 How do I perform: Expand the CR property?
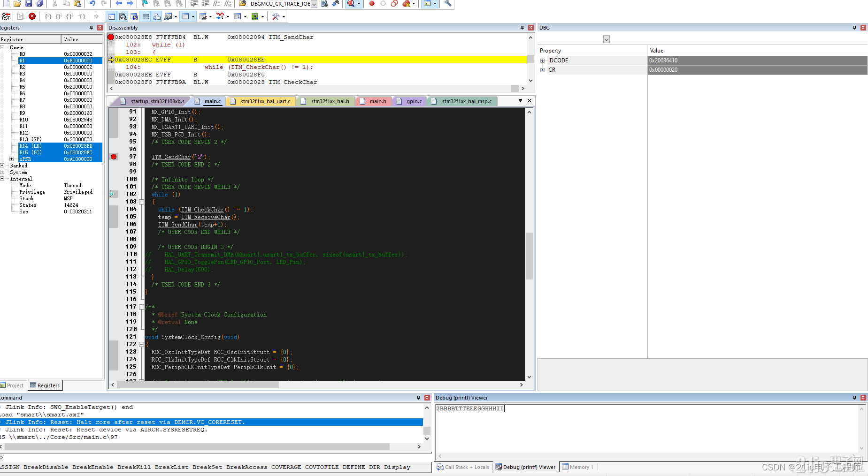click(x=543, y=70)
